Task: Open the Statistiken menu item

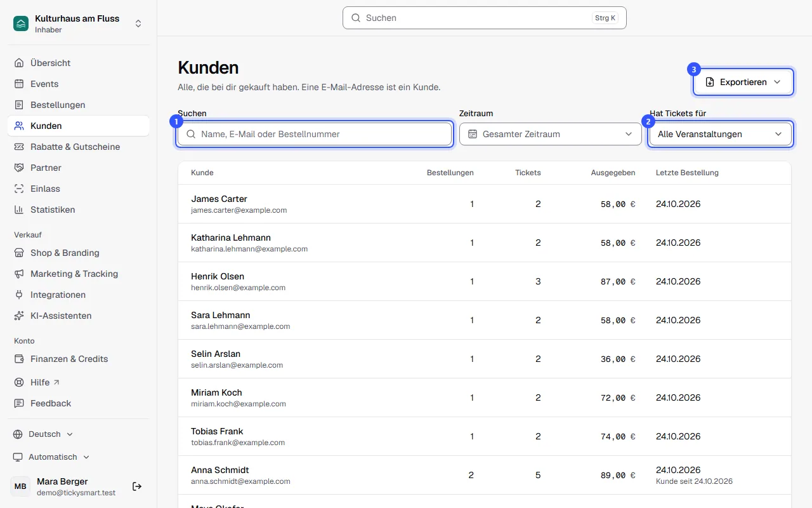Action: click(x=79, y=210)
